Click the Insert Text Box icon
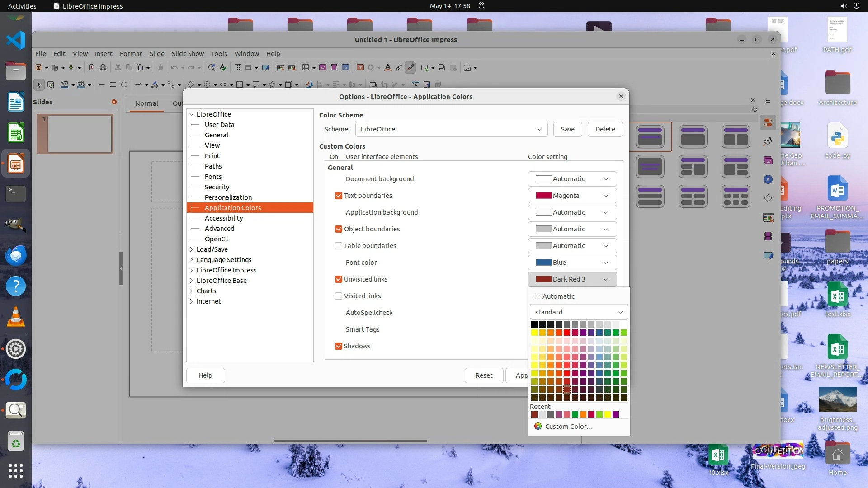The height and width of the screenshot is (488, 868). tap(360, 68)
